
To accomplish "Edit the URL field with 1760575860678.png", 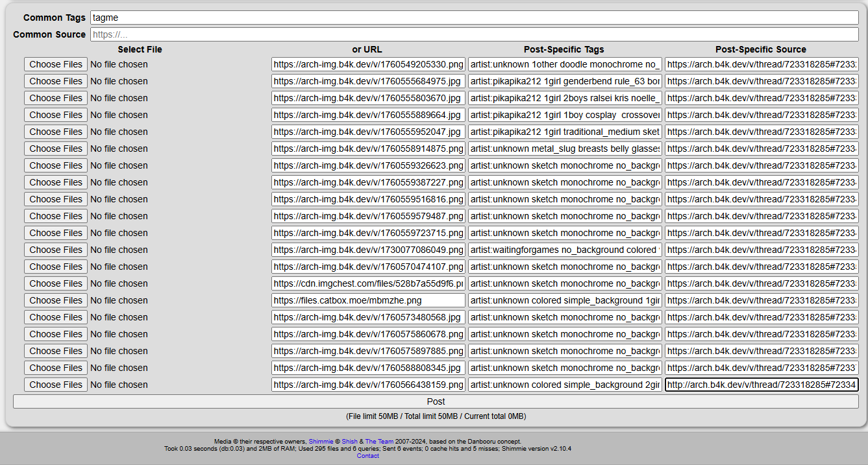I will coord(368,334).
